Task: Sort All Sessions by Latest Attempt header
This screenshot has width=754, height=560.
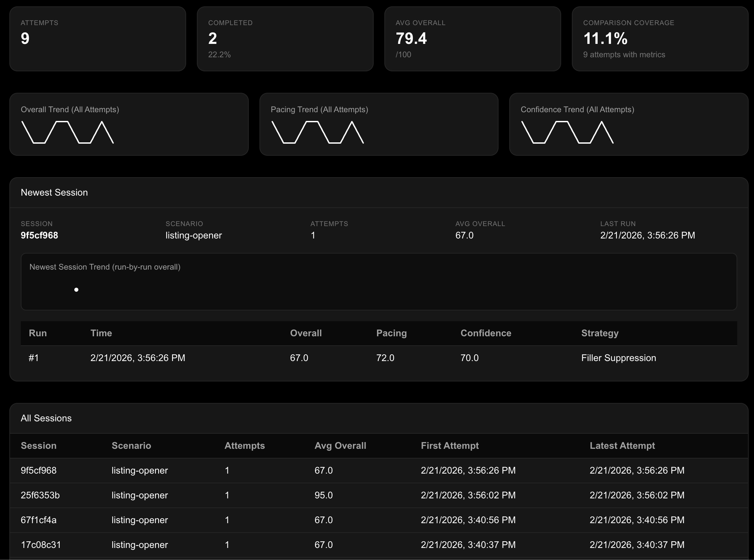Action: 622,446
